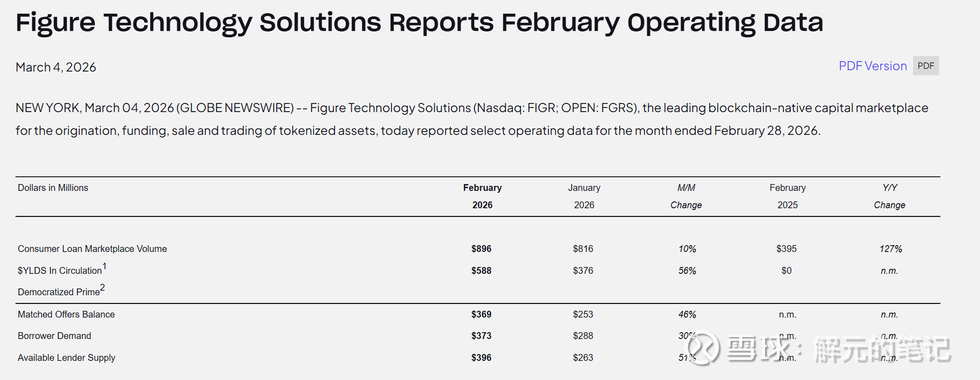Select the Borrower Demand row label

tap(55, 336)
